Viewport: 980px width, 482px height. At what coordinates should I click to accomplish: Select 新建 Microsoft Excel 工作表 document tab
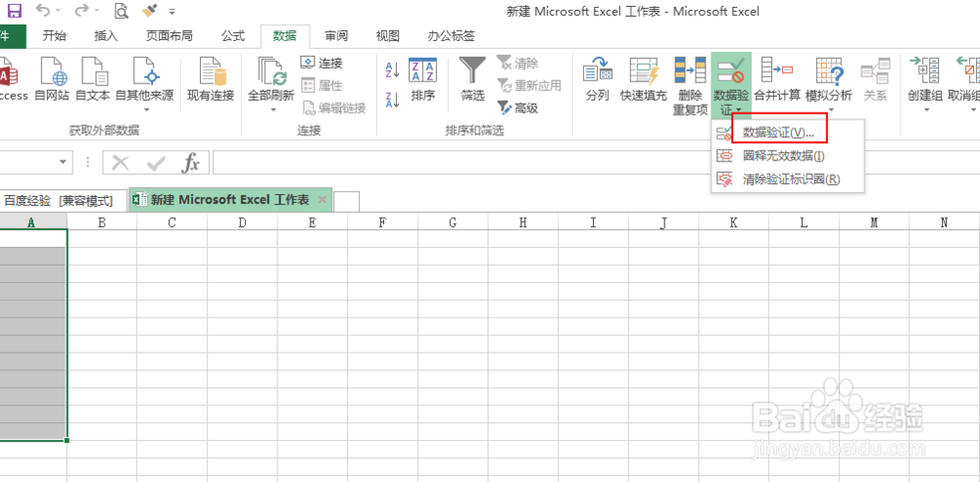[x=230, y=200]
